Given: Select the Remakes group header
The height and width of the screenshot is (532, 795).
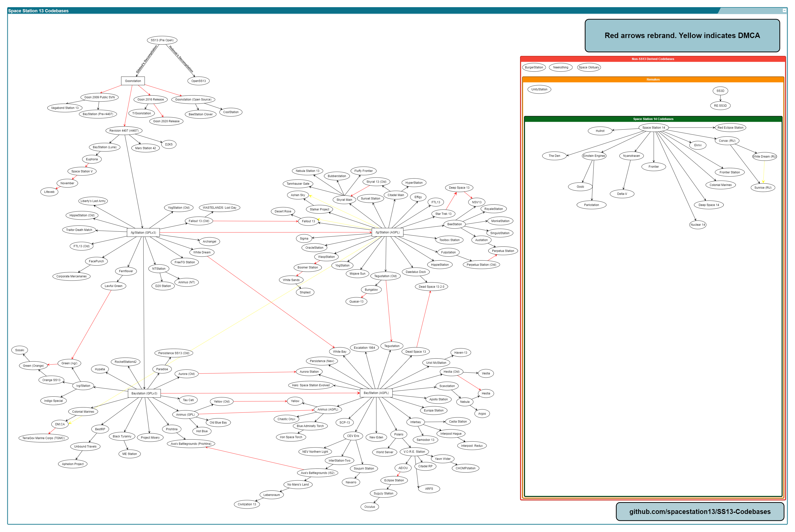Looking at the screenshot, I should tap(653, 79).
